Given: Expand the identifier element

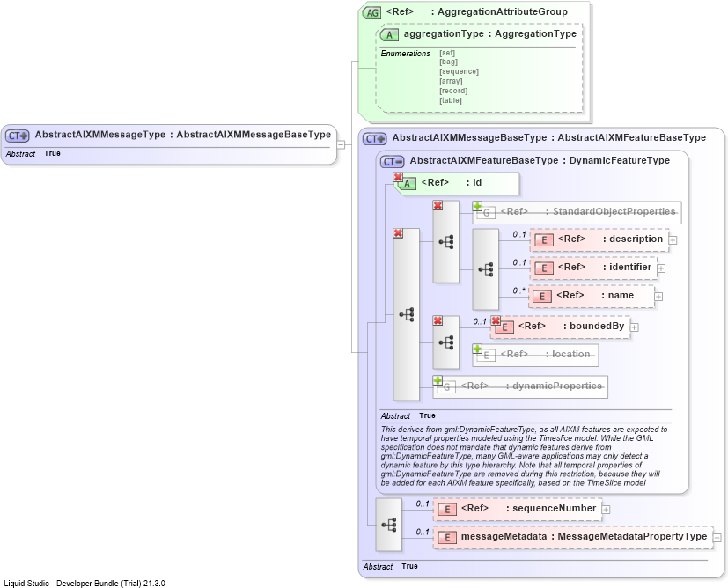Looking at the screenshot, I should pos(662,268).
